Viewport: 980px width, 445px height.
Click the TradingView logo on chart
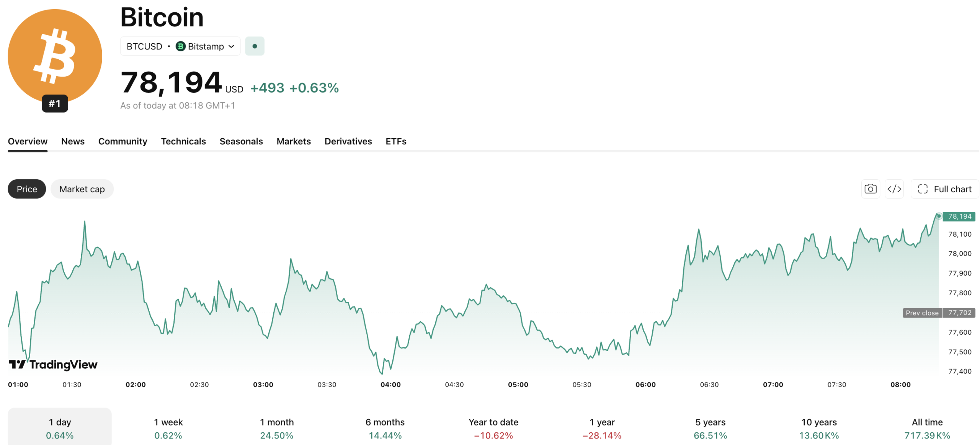point(53,364)
